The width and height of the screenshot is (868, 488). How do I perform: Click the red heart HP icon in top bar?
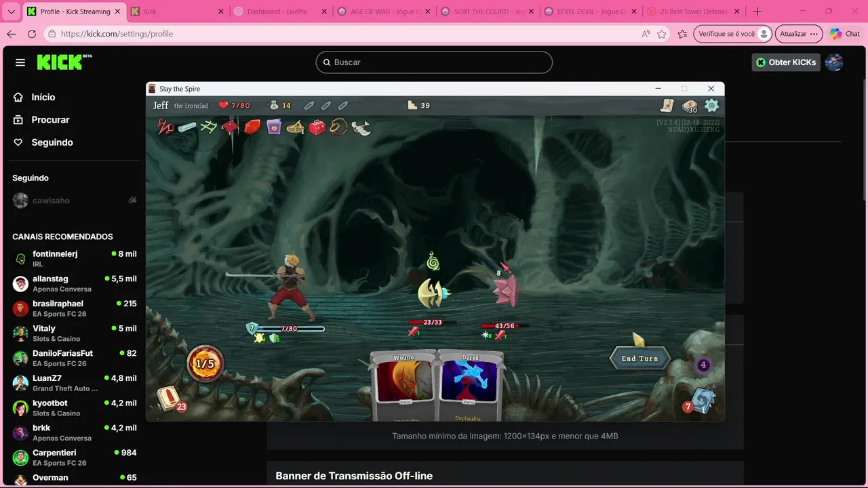(x=223, y=105)
